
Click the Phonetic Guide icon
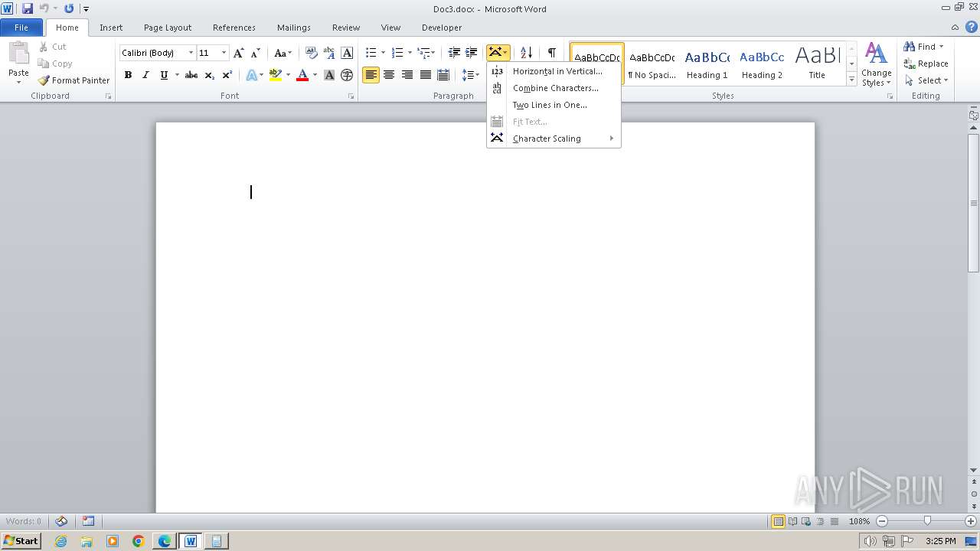[x=329, y=53]
